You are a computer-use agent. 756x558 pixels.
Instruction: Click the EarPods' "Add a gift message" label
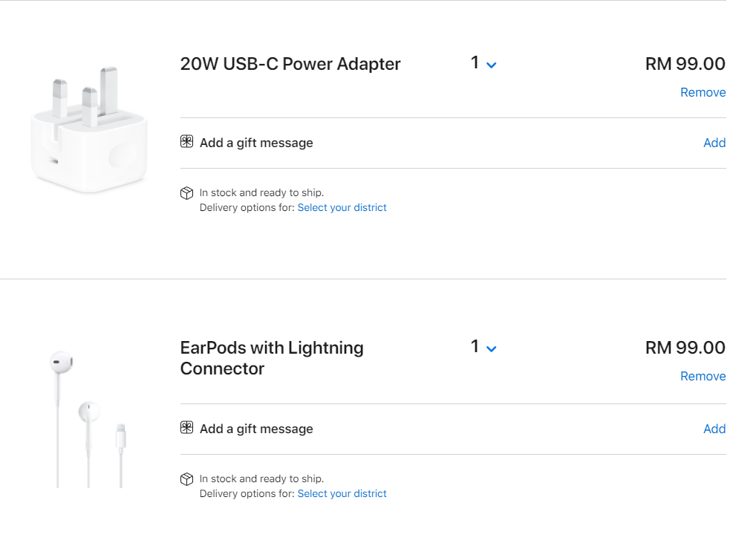256,429
